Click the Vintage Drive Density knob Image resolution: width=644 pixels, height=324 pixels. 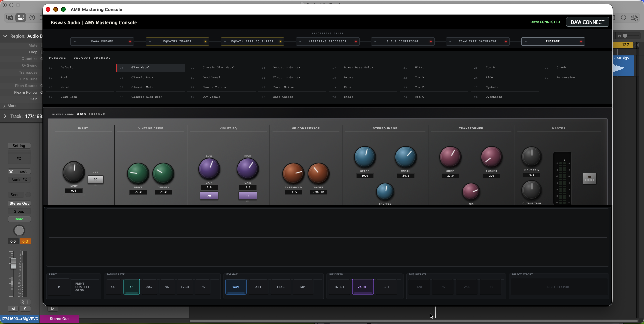pyautogui.click(x=163, y=173)
